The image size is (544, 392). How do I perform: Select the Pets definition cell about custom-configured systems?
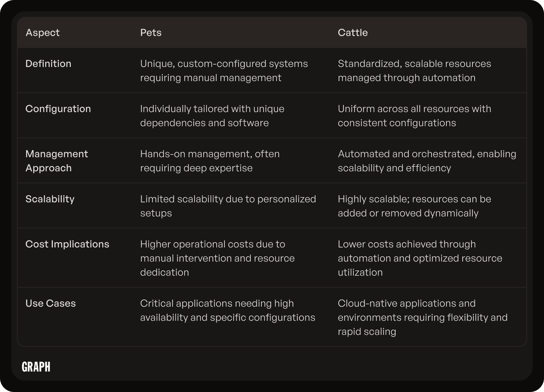tap(224, 71)
